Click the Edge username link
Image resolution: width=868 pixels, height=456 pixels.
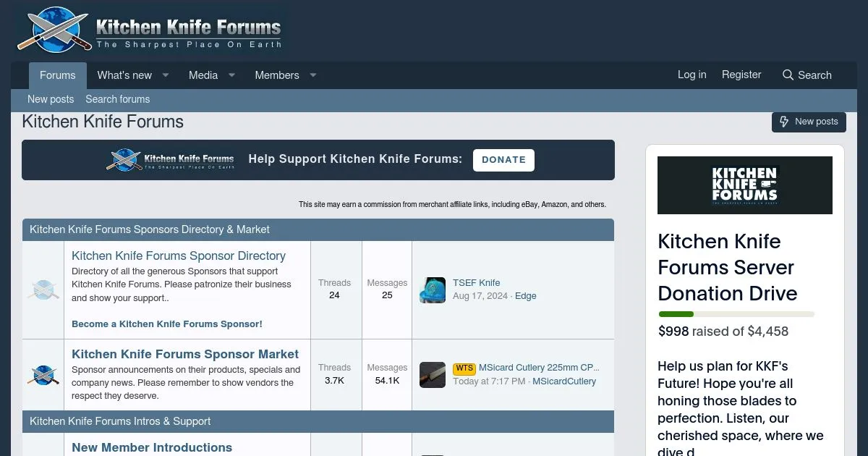point(526,296)
